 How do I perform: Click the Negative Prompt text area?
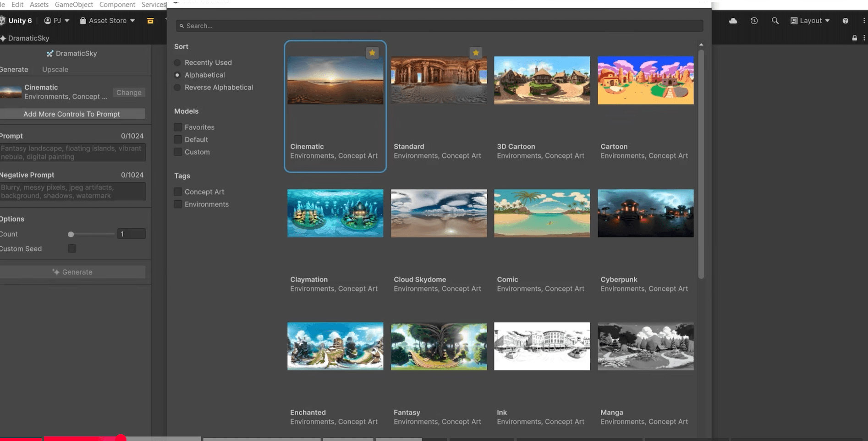pyautogui.click(x=72, y=191)
